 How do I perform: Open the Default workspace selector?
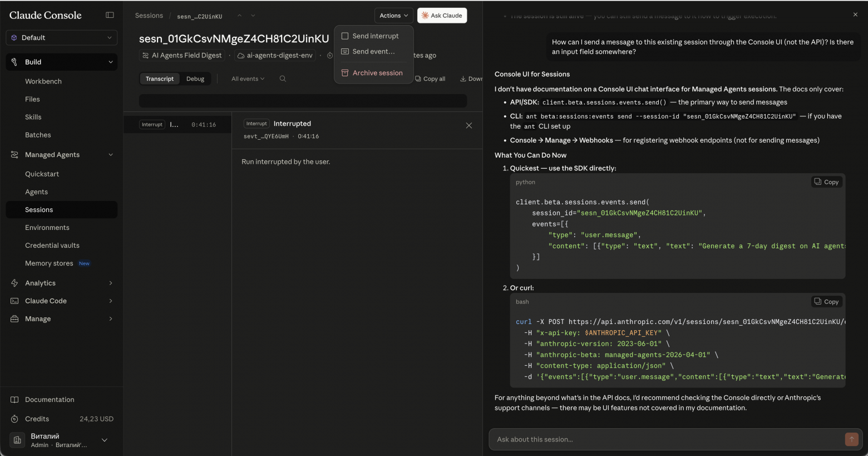(x=62, y=37)
